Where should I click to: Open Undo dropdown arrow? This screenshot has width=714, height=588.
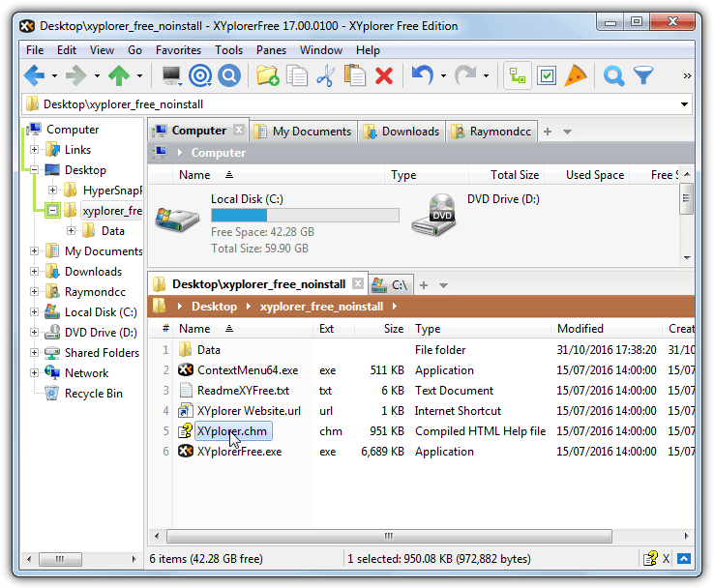443,76
